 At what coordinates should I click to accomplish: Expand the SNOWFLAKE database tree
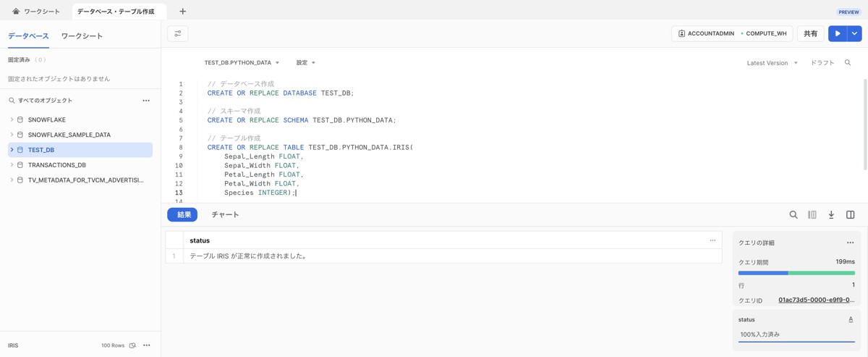pyautogui.click(x=12, y=119)
